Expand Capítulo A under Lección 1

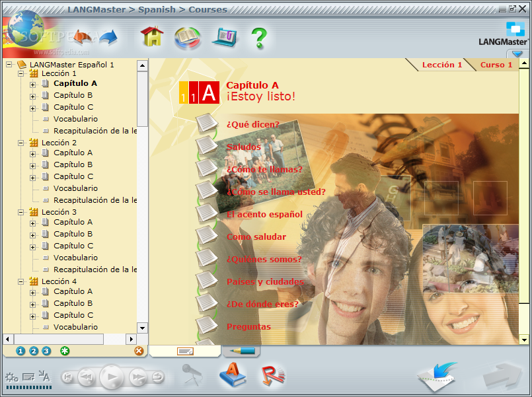(x=32, y=85)
